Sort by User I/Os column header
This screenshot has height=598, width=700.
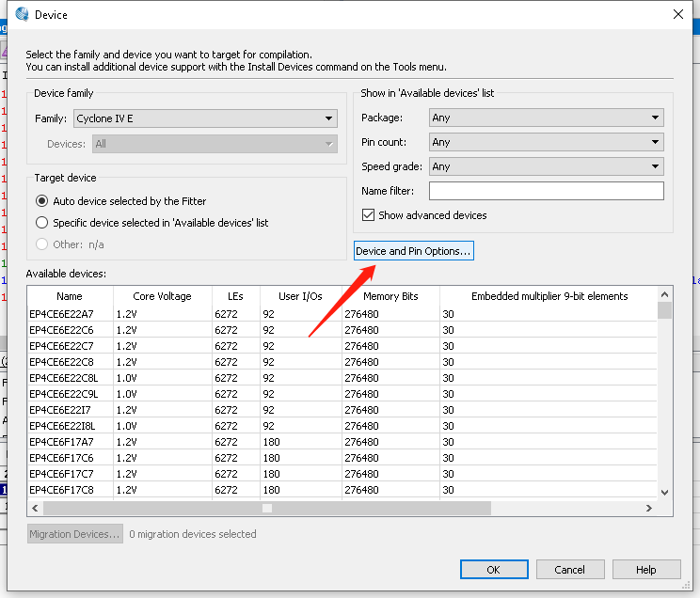[x=300, y=296]
